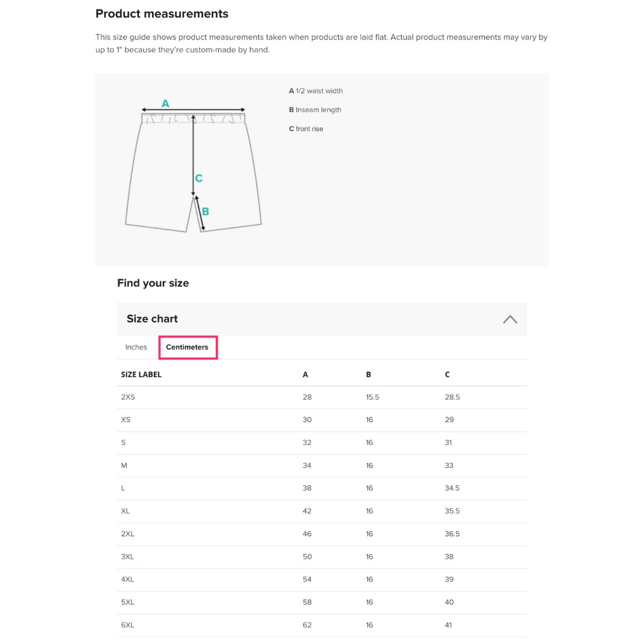644x644 pixels.
Task: Click the C column header in table
Action: [447, 374]
